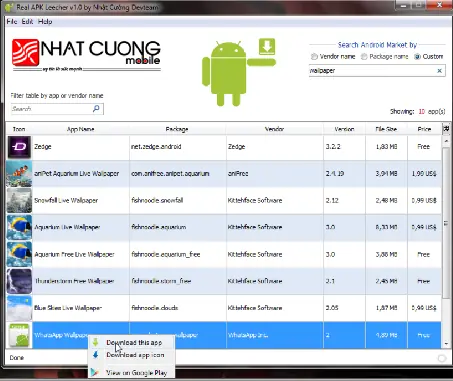Click the Thunderstorm Free Wallpaper icon
Screen dimensions: 453x381
19,281
